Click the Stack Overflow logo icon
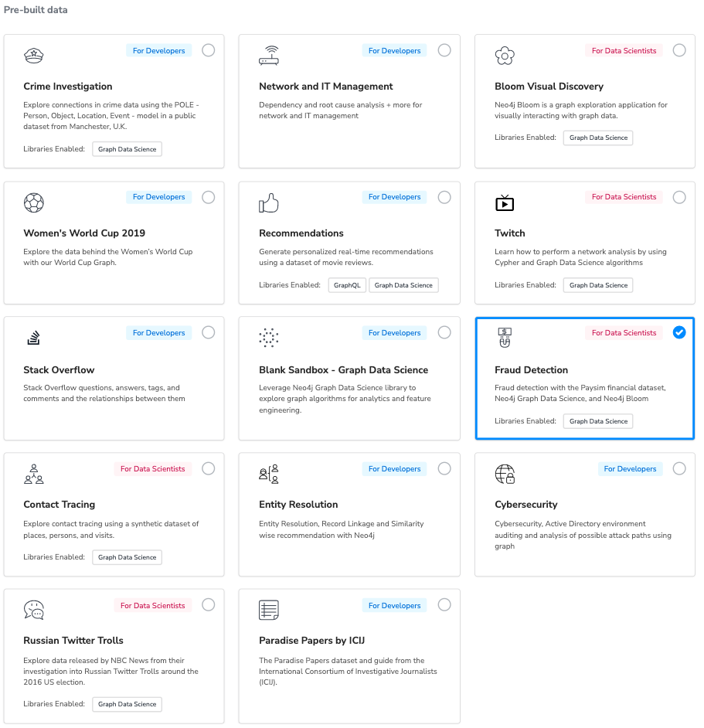Viewport: 704px width, 728px height. (x=33, y=338)
